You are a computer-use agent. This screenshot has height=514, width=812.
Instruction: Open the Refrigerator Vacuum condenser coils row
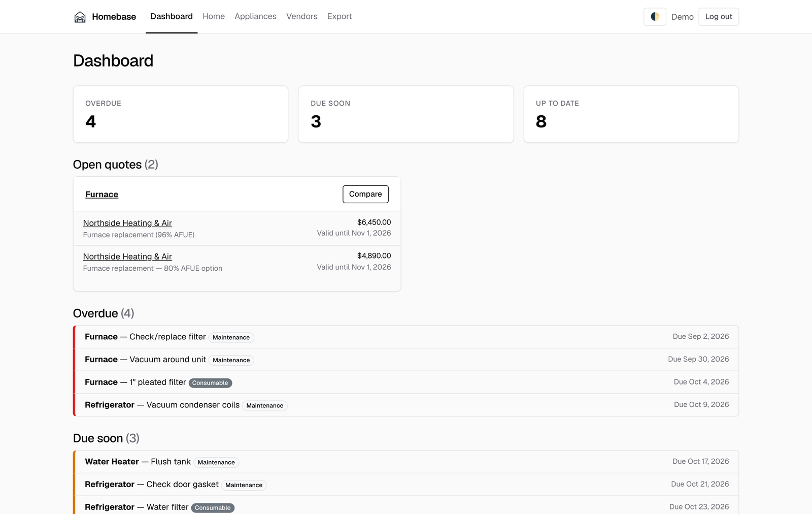[406, 405]
